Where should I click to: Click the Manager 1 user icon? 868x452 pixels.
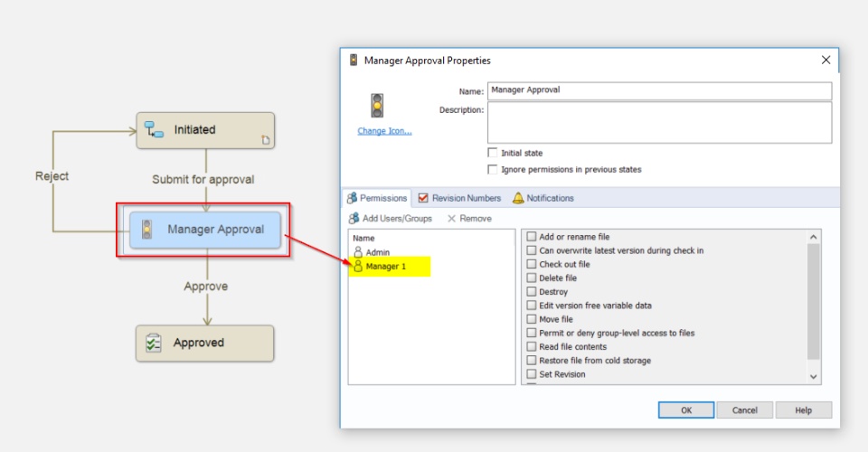click(358, 266)
